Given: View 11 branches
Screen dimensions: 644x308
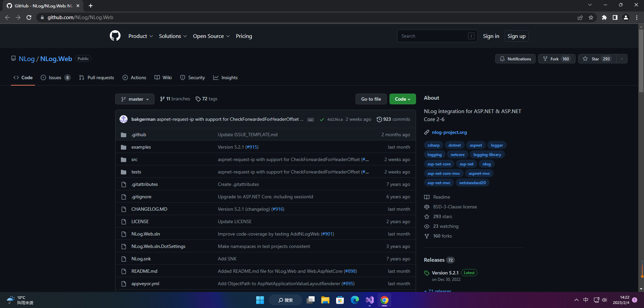Looking at the screenshot, I should (175, 99).
